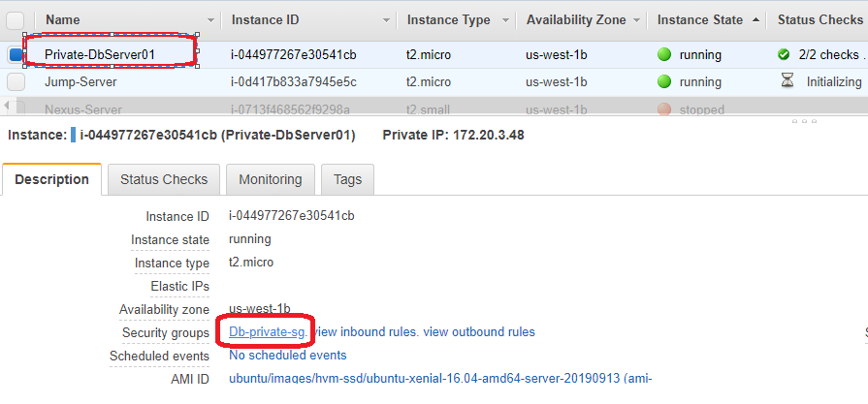Click t2.micro in Jump-Server row

[x=429, y=81]
